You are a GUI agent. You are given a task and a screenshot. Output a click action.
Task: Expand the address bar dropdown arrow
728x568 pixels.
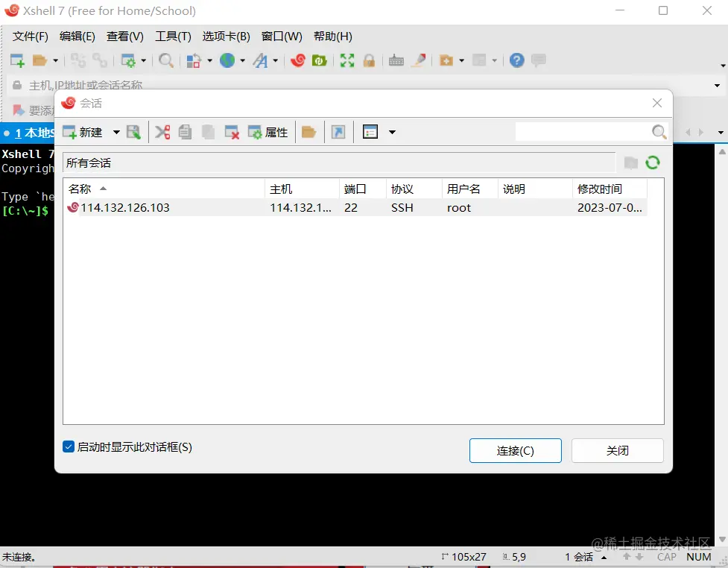point(717,86)
